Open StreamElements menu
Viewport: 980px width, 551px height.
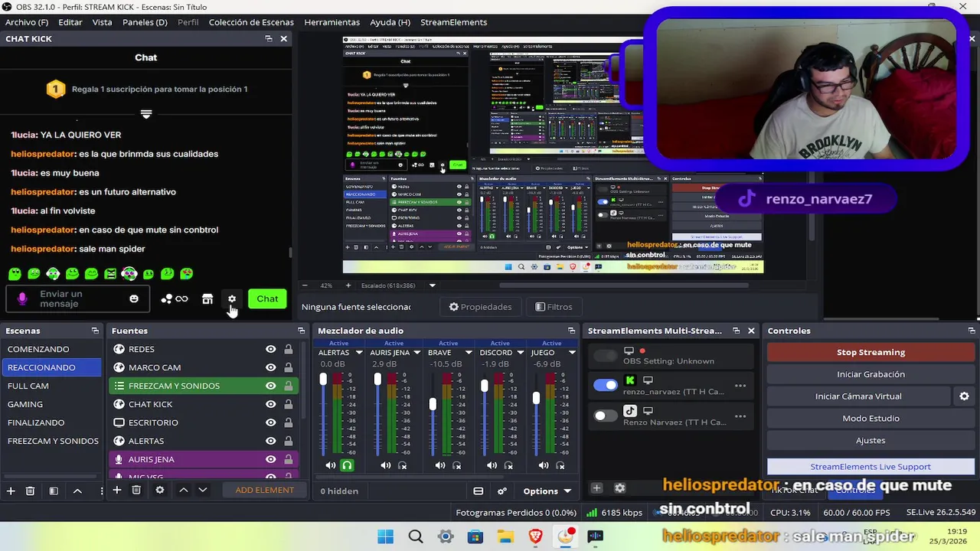(x=453, y=22)
